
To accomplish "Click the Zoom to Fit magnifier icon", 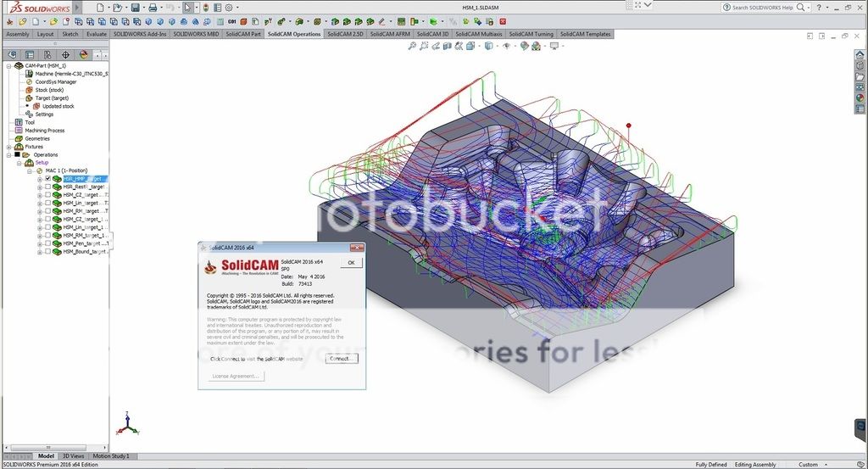I will 412,46.
